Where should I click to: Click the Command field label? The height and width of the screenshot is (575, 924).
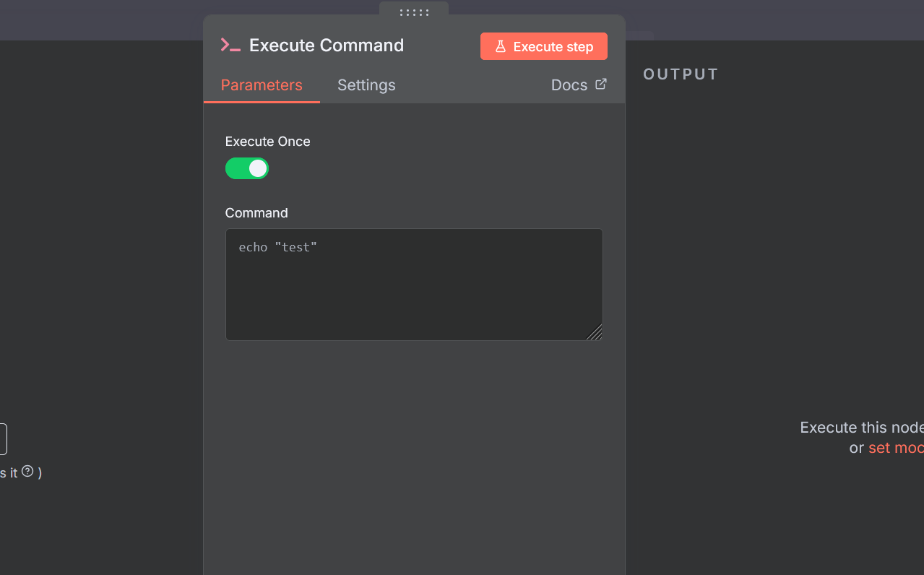click(256, 213)
